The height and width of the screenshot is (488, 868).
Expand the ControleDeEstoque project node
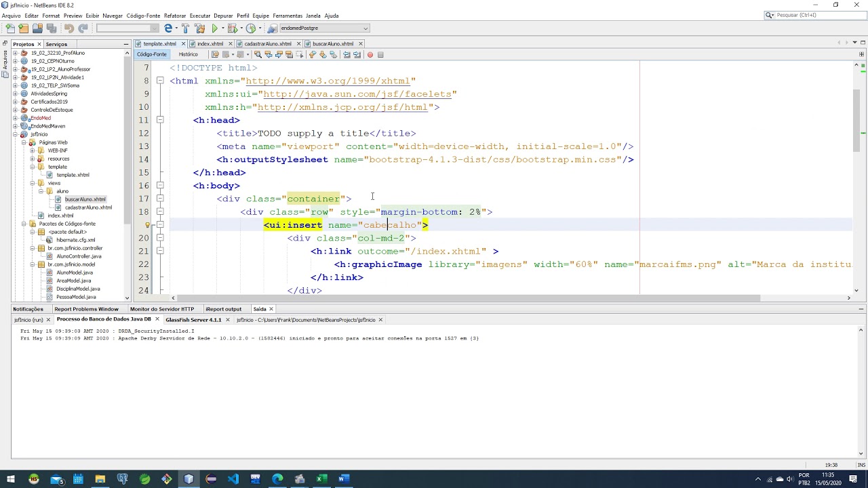pyautogui.click(x=15, y=110)
